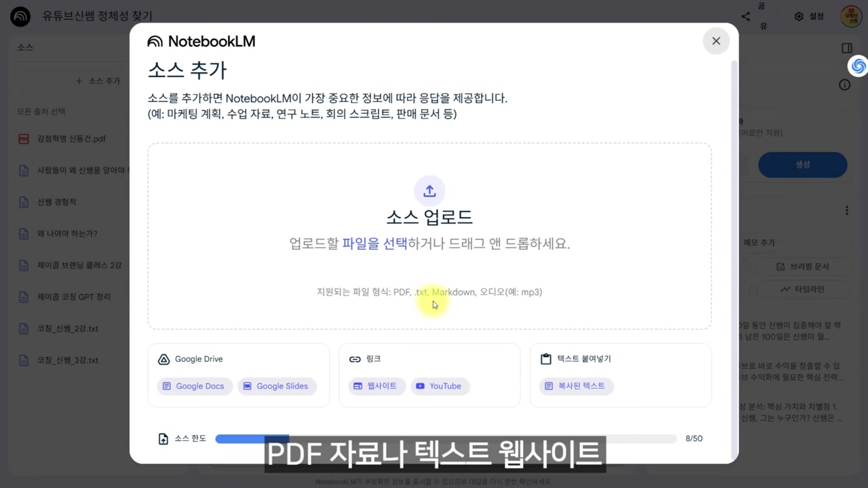Select the YouTube link chip
868x488 pixels.
(x=440, y=386)
